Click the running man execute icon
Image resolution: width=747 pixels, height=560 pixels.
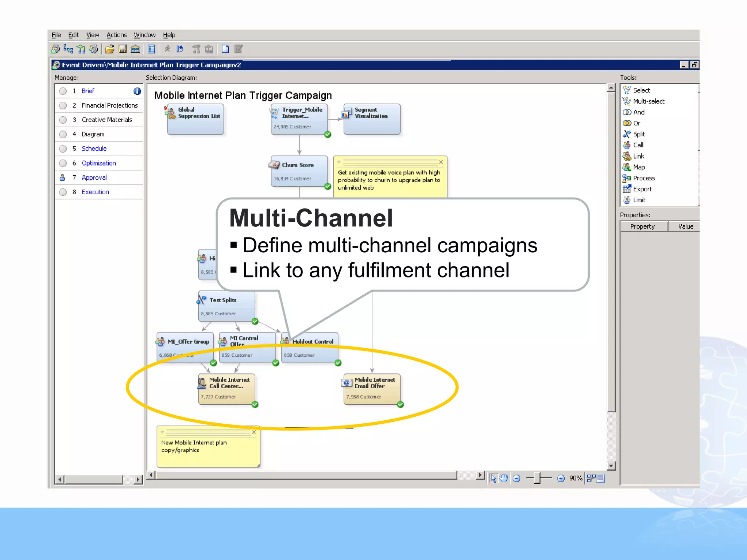click(x=167, y=49)
